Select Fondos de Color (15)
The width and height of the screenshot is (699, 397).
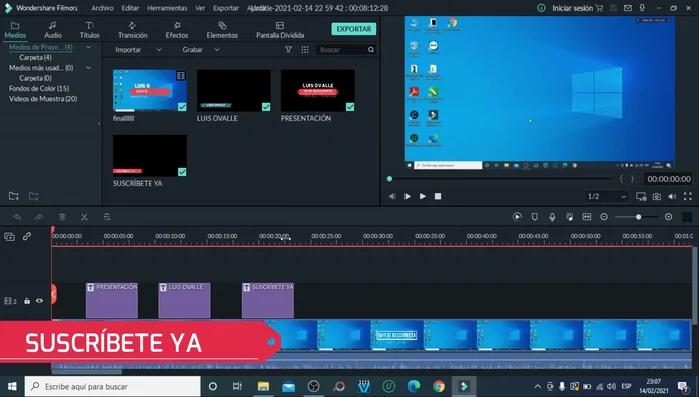pyautogui.click(x=39, y=88)
